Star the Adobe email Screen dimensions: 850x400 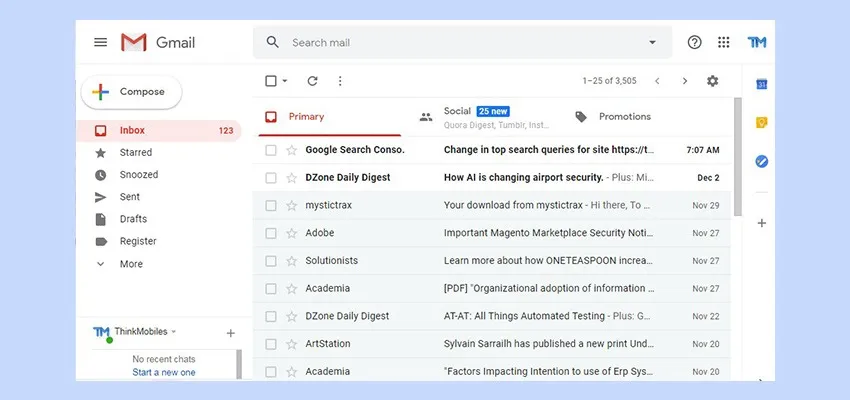click(292, 233)
